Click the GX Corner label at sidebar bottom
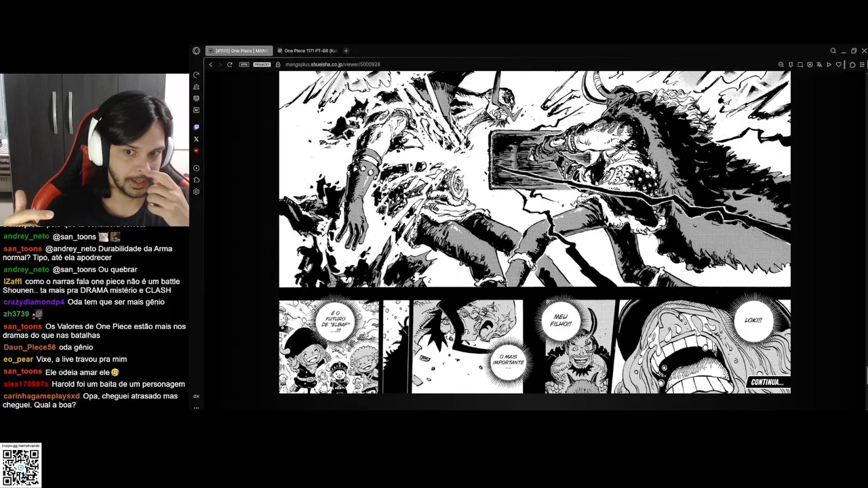The height and width of the screenshot is (488, 868). (x=197, y=396)
